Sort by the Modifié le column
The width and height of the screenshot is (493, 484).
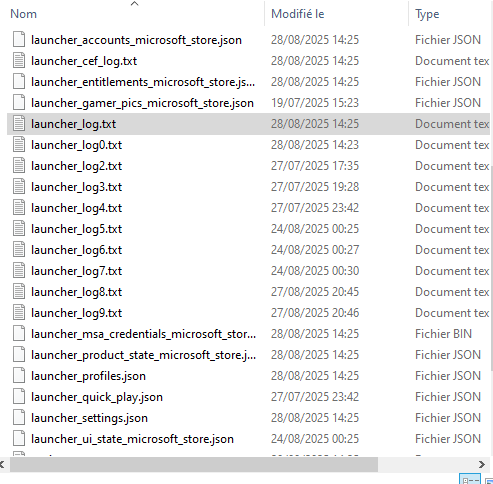click(298, 14)
